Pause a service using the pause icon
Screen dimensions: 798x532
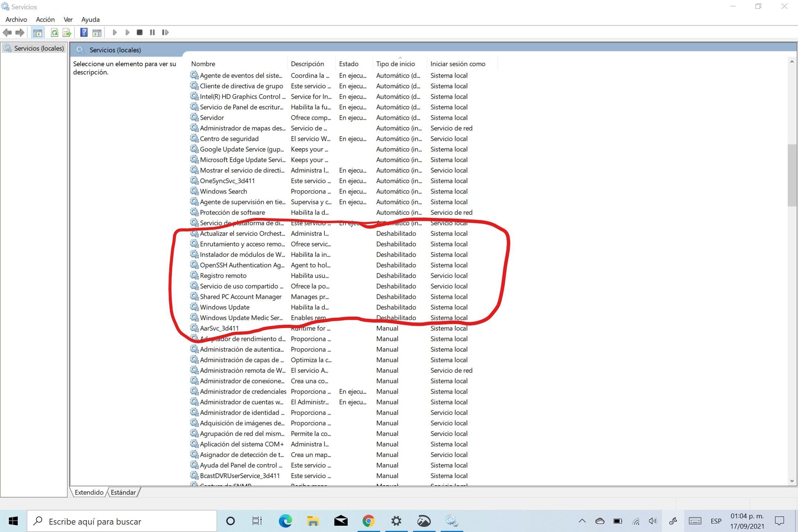point(152,33)
